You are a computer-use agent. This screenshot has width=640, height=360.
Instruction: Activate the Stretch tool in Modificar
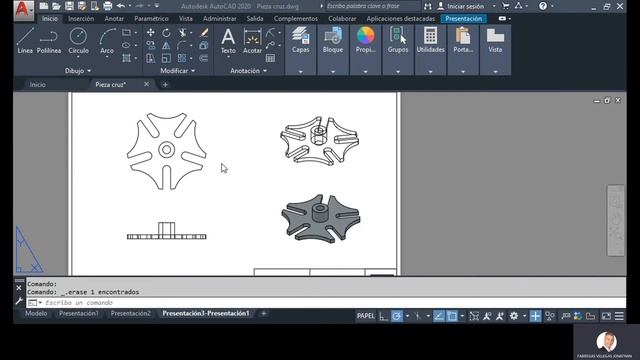pyautogui.click(x=151, y=58)
